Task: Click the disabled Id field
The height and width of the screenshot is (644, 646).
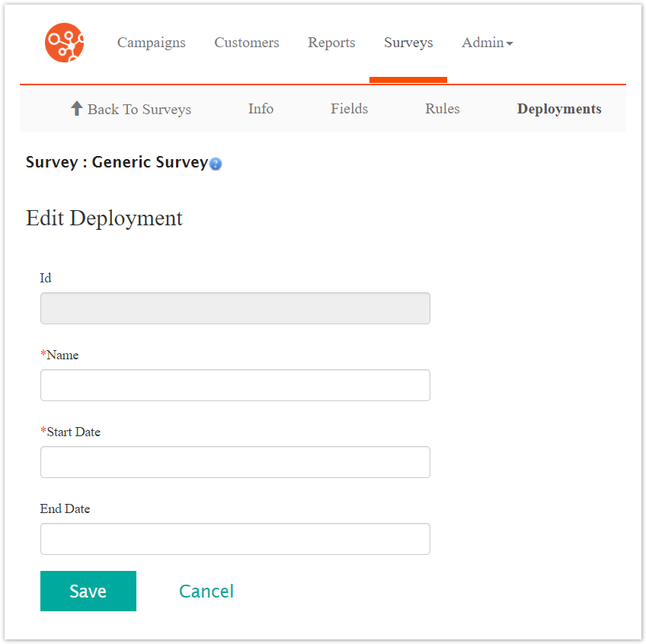Action: pyautogui.click(x=235, y=308)
